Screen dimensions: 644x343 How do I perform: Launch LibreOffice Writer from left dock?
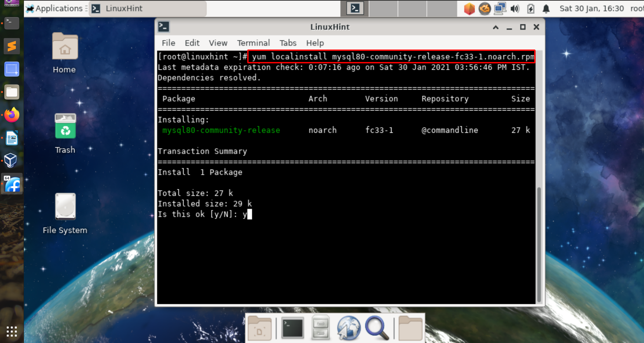click(12, 138)
